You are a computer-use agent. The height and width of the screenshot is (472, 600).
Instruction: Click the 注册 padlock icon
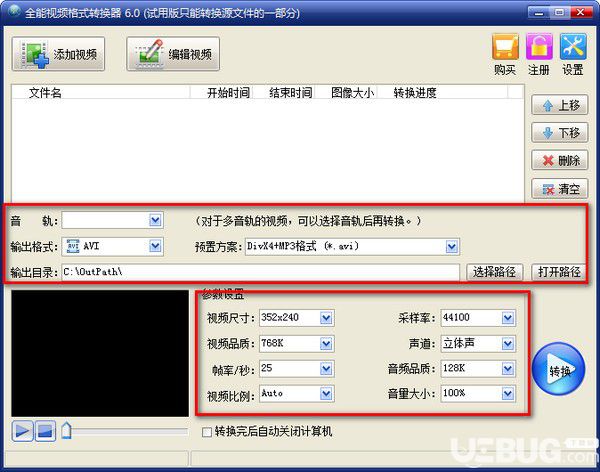pos(539,47)
